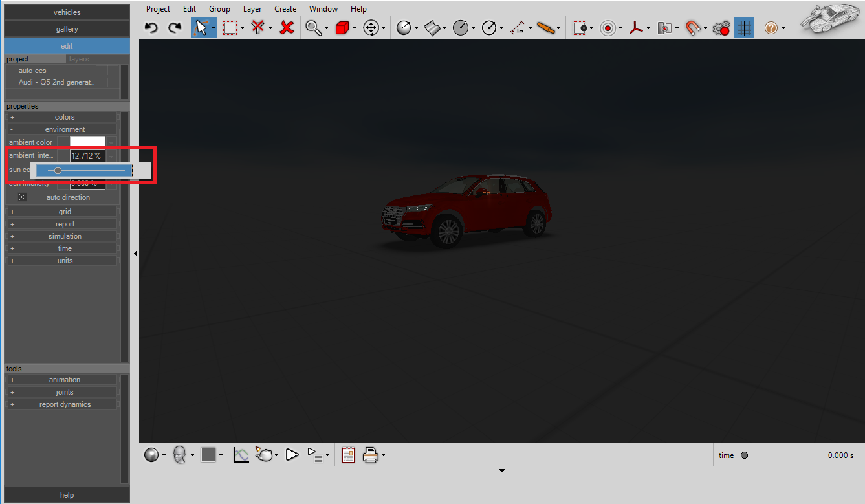The image size is (865, 504).
Task: Open the Edit menu
Action: 190,9
